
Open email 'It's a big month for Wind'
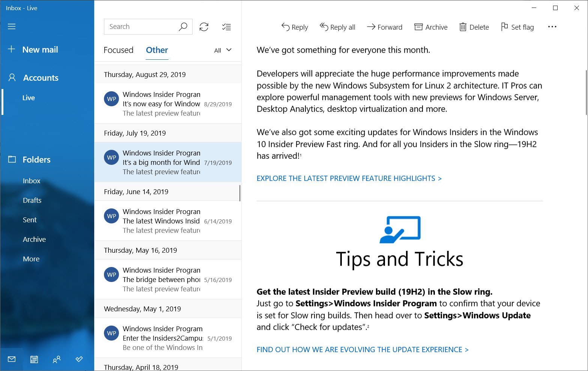(168, 162)
